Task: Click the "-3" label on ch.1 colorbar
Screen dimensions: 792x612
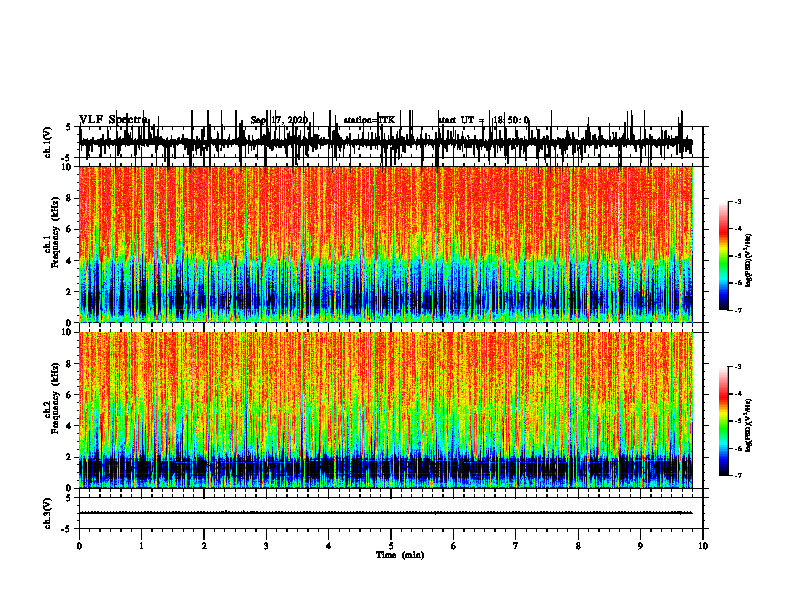Action: [x=737, y=201]
